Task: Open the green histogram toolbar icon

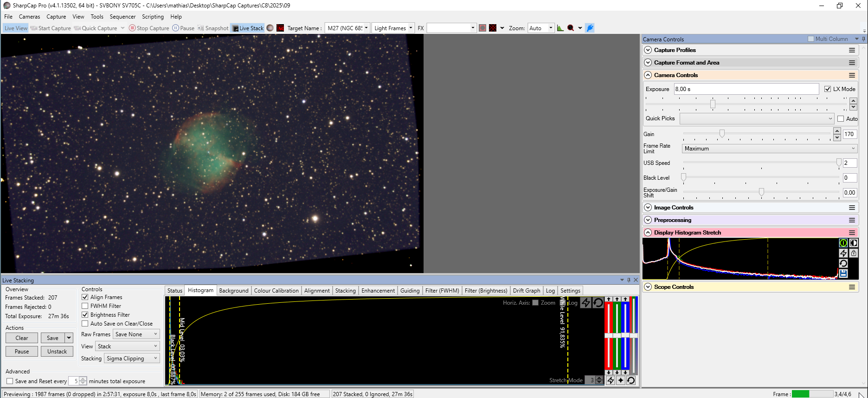Action: tap(560, 28)
